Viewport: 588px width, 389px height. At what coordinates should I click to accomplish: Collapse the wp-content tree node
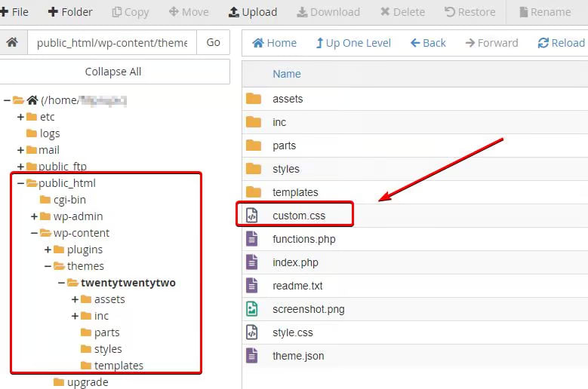click(34, 233)
